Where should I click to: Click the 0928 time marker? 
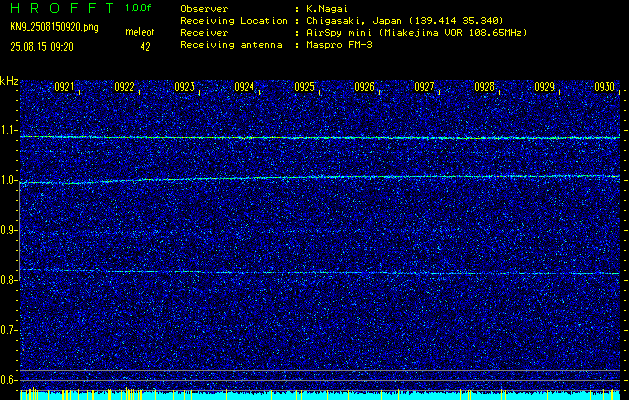[x=485, y=87]
